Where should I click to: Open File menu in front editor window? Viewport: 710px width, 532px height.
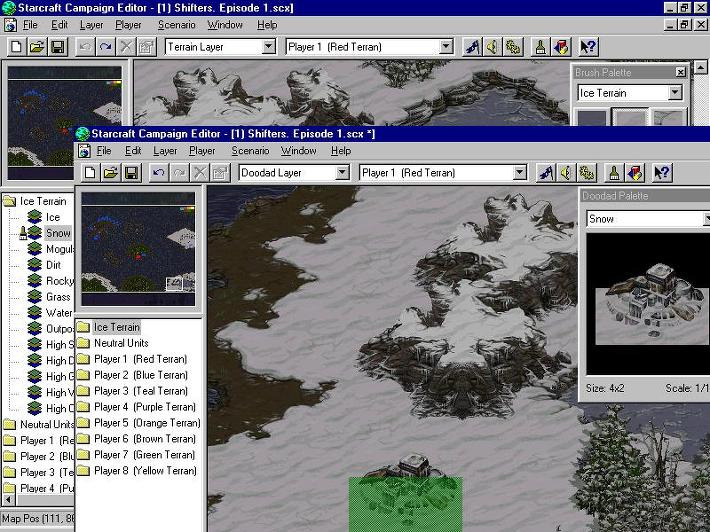[104, 151]
